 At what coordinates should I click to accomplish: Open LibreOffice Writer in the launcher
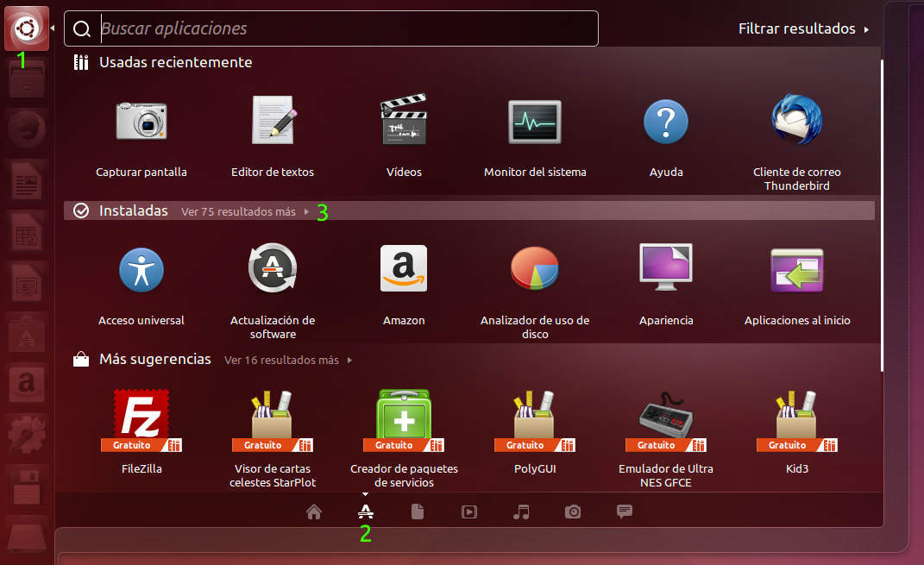(x=27, y=180)
